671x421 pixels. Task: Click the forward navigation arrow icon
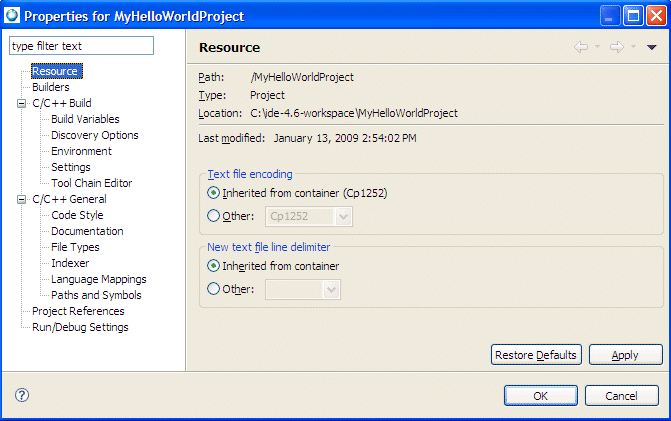[616, 47]
